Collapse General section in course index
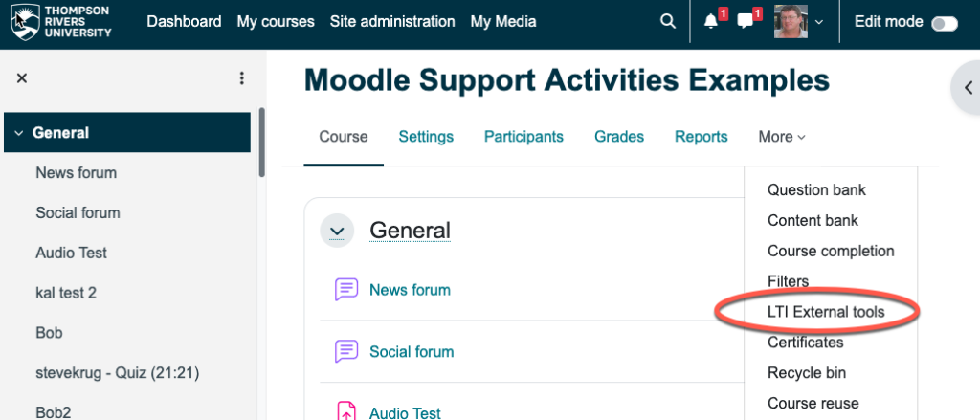This screenshot has width=980, height=420. 19,133
